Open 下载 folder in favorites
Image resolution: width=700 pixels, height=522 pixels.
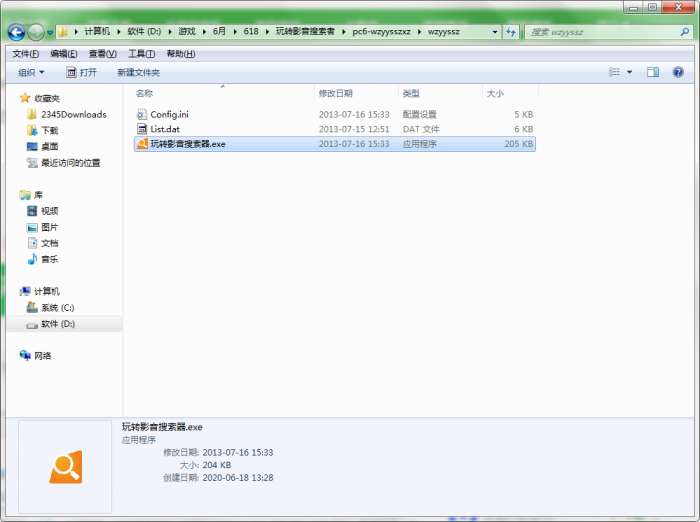(50, 130)
